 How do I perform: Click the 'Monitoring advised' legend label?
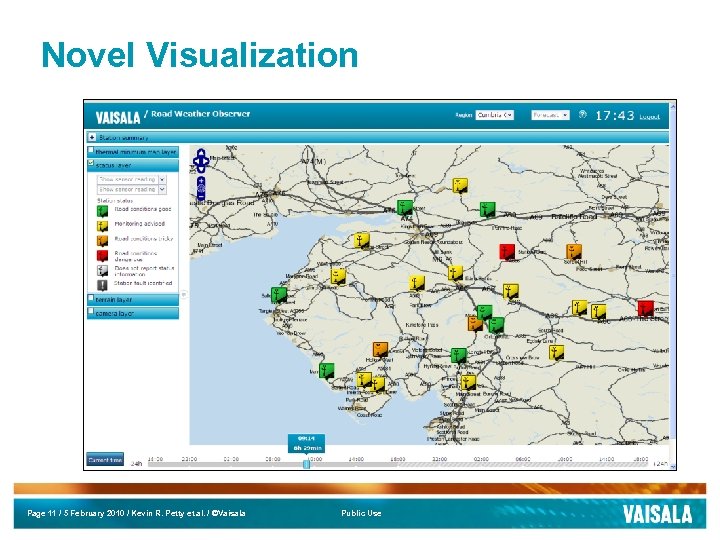point(140,224)
